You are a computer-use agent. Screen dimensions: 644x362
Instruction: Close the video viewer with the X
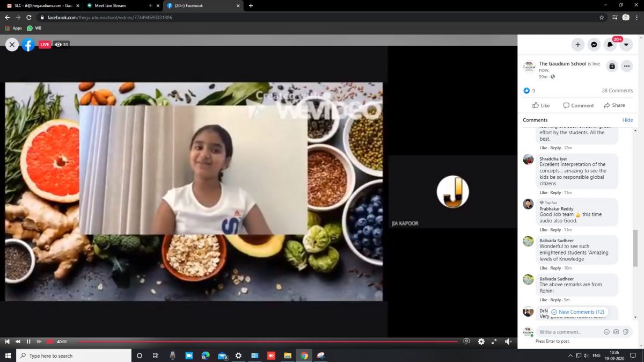(12, 45)
